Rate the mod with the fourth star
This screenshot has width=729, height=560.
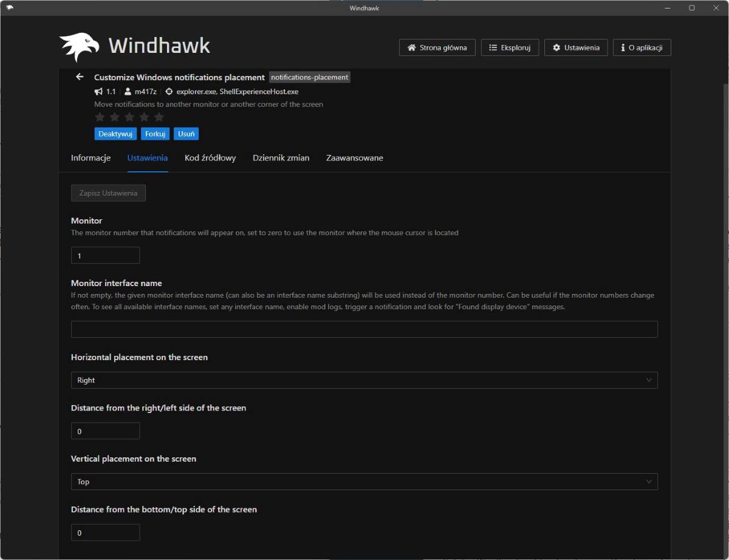pyautogui.click(x=144, y=117)
